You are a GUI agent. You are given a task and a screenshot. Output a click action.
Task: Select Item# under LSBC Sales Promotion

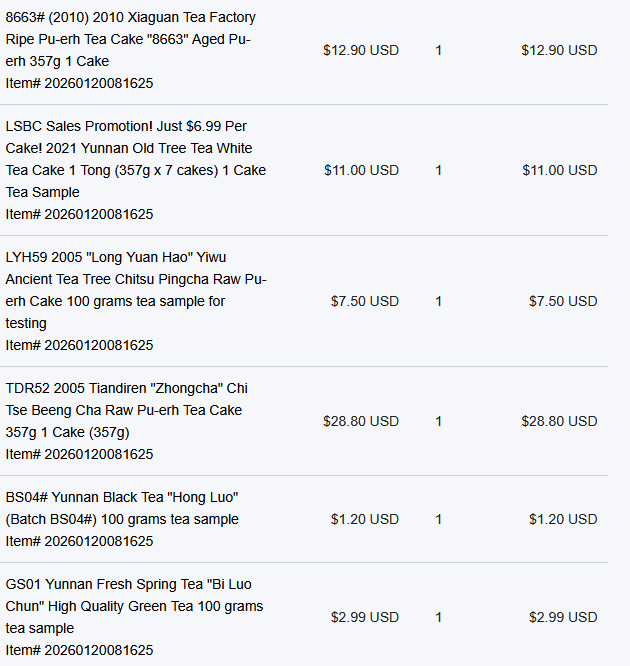tap(79, 214)
